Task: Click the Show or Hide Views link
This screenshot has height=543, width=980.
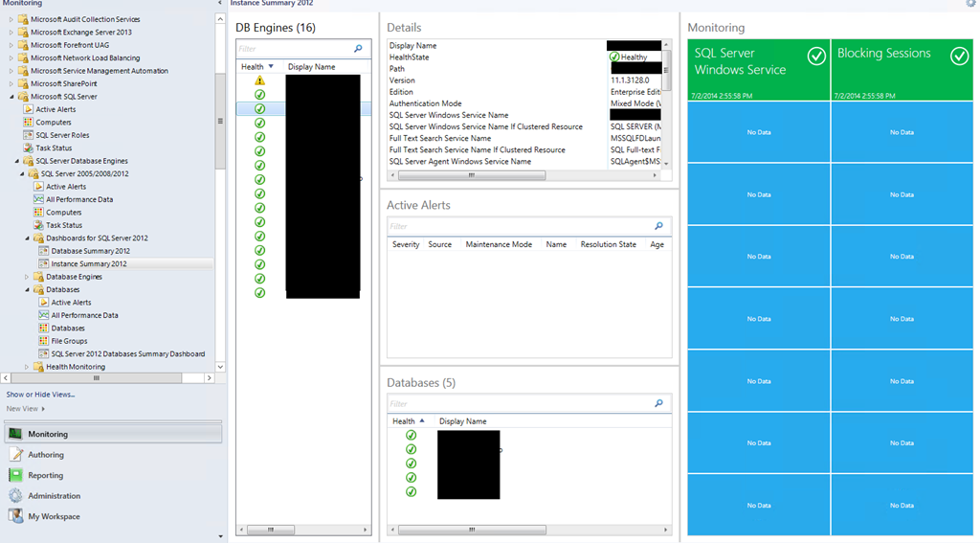Action: click(40, 395)
